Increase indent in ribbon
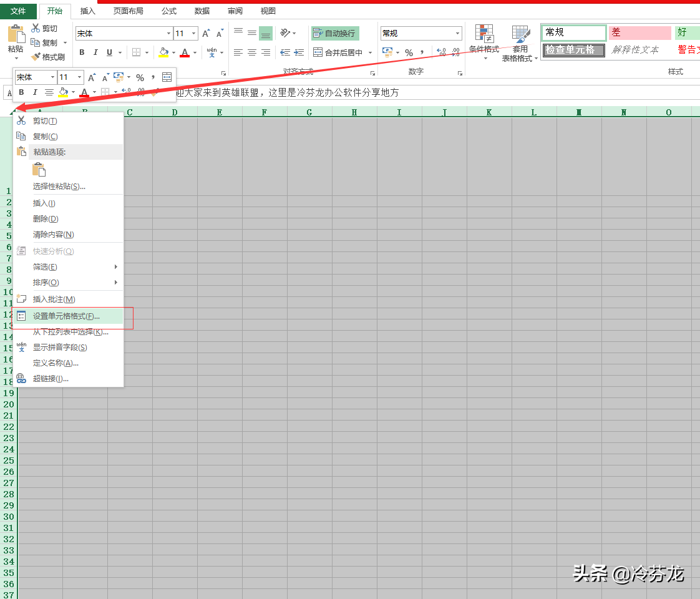 299,52
